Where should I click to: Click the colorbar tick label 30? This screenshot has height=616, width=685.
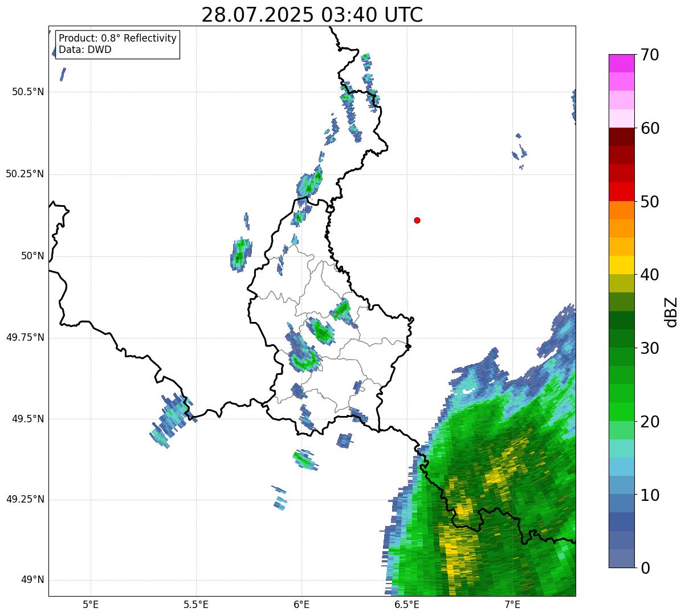click(650, 348)
